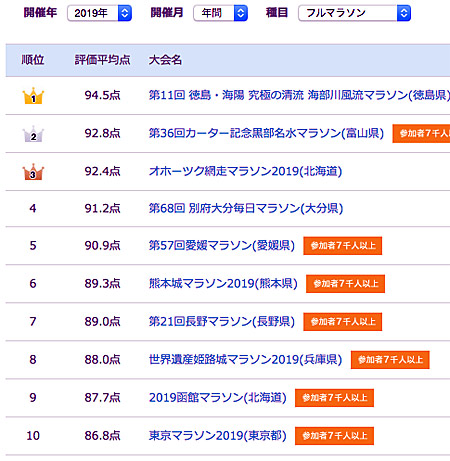
Task: Click the 大会名 column header
Action: (165, 60)
